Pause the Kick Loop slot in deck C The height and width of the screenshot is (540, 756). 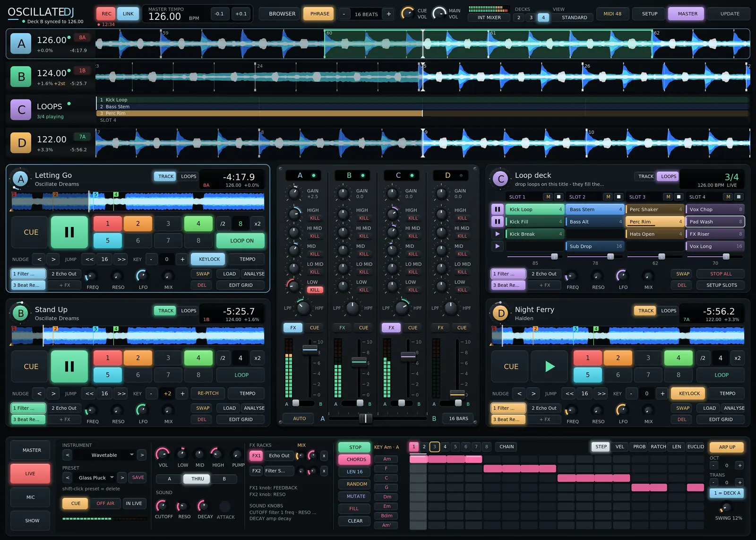pos(497,209)
